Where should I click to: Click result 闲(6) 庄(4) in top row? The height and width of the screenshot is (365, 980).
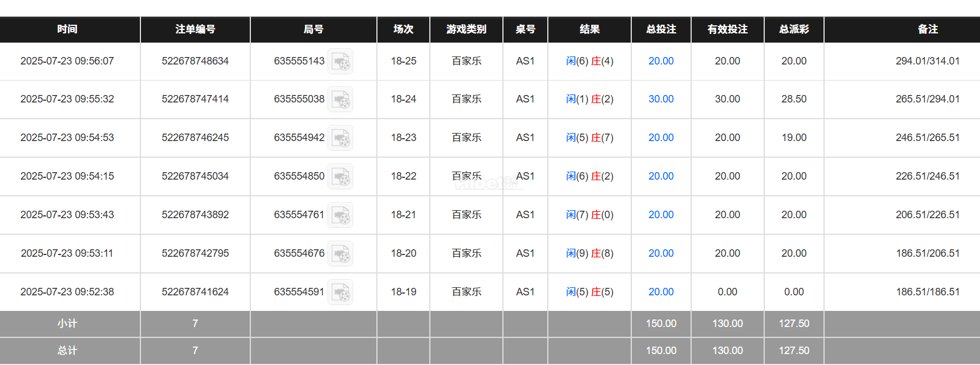[x=589, y=61]
